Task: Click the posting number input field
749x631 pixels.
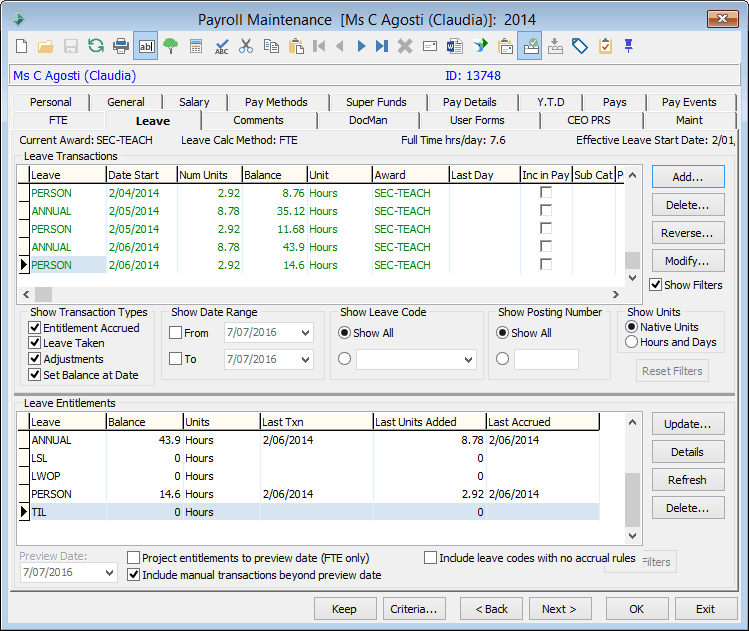Action: coord(546,360)
